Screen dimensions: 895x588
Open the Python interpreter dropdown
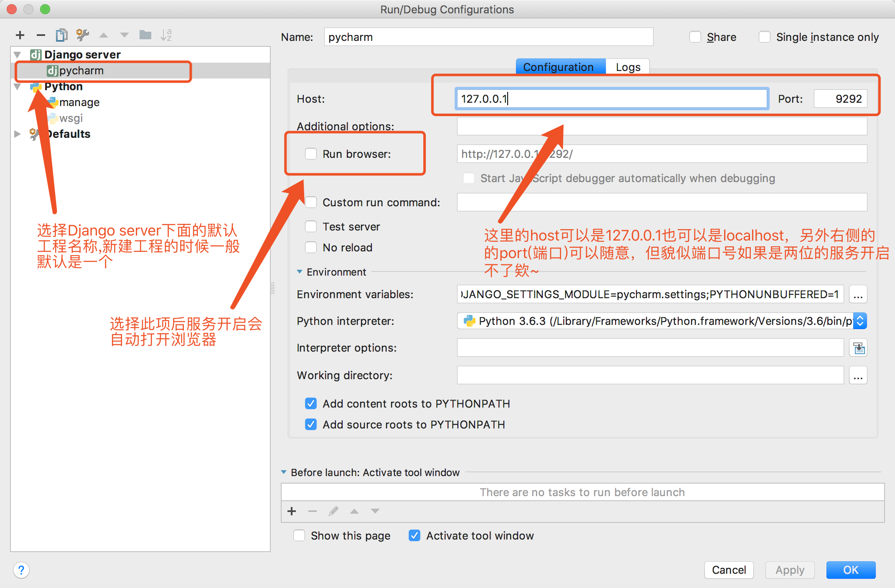coord(860,321)
